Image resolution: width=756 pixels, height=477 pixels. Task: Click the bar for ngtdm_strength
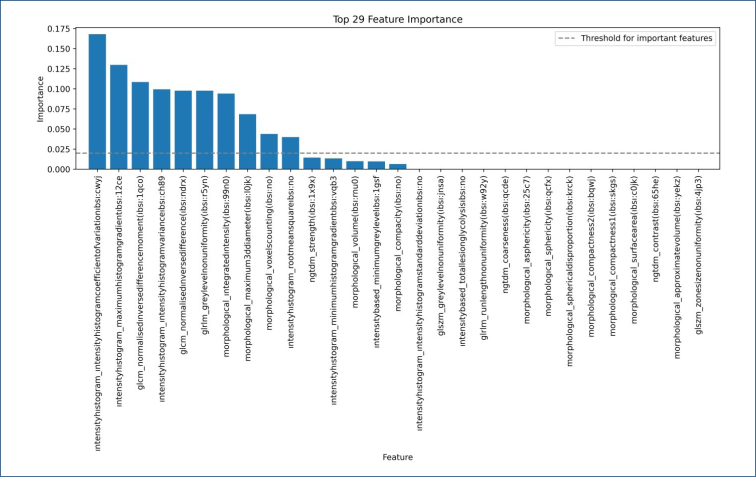[x=312, y=164]
